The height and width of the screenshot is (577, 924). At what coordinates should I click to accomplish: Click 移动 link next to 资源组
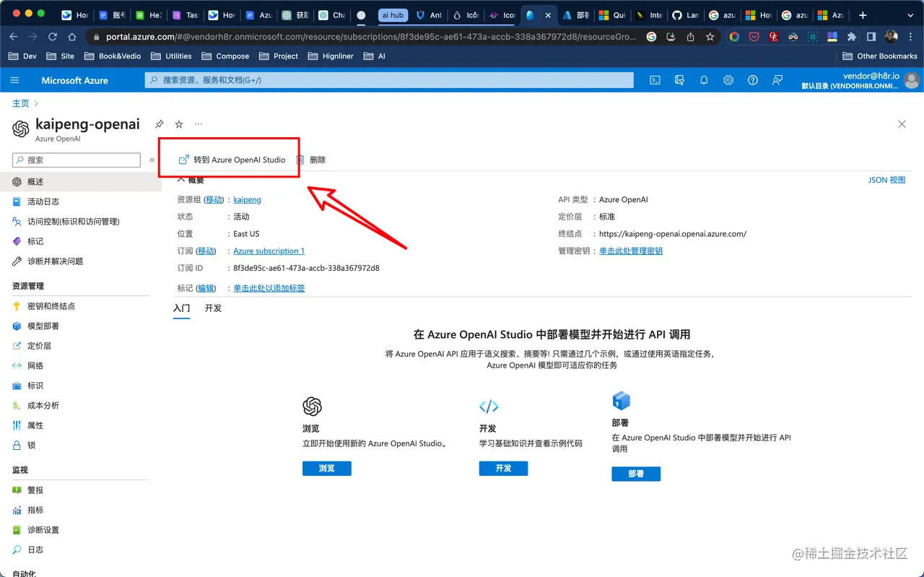(x=214, y=199)
